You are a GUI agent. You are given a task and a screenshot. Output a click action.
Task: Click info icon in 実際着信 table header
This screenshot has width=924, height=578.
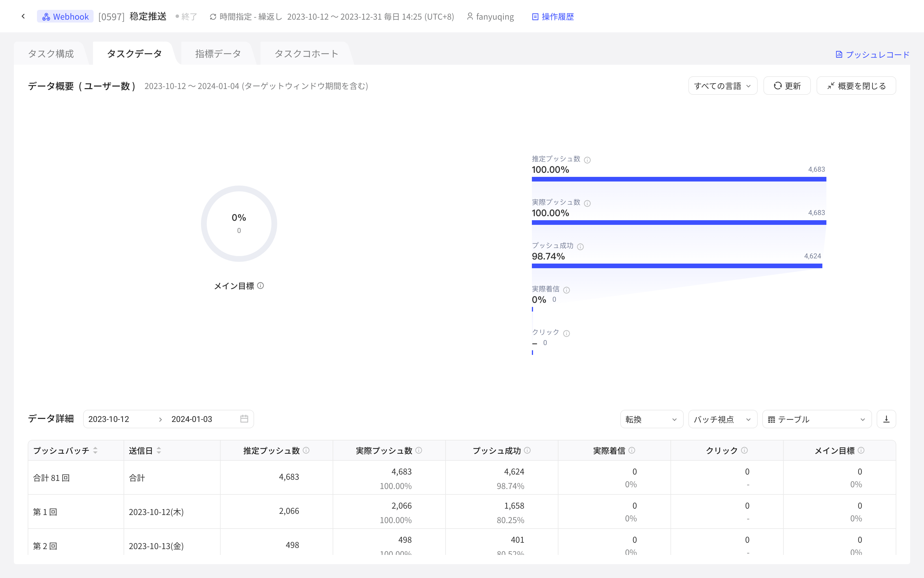(632, 450)
